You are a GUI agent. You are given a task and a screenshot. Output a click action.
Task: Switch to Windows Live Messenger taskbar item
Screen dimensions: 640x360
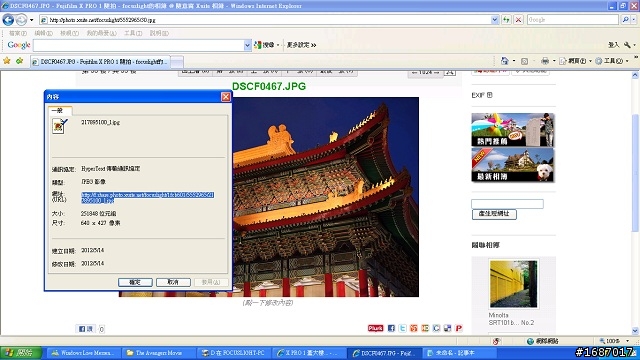click(84, 353)
